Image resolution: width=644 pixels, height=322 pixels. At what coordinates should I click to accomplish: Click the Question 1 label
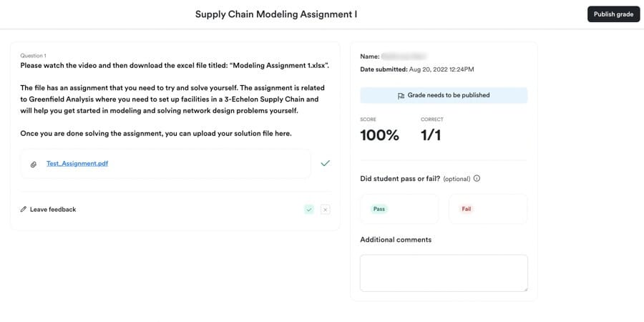[x=33, y=55]
